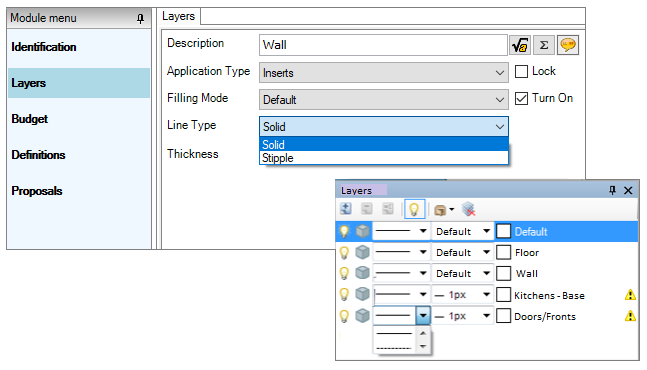Toggle visibility lightbulb of Wall layer
The width and height of the screenshot is (647, 370).
(344, 273)
